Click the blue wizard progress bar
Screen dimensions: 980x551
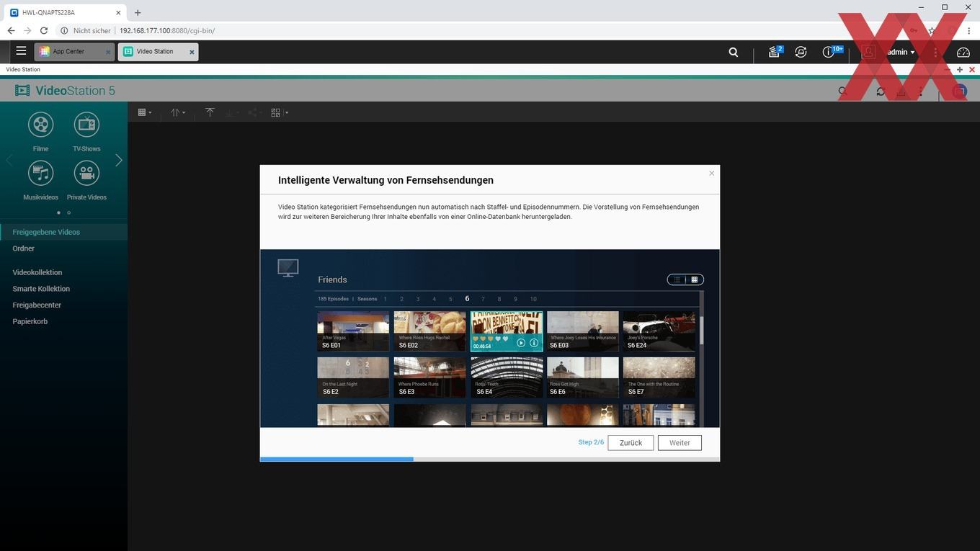point(337,459)
